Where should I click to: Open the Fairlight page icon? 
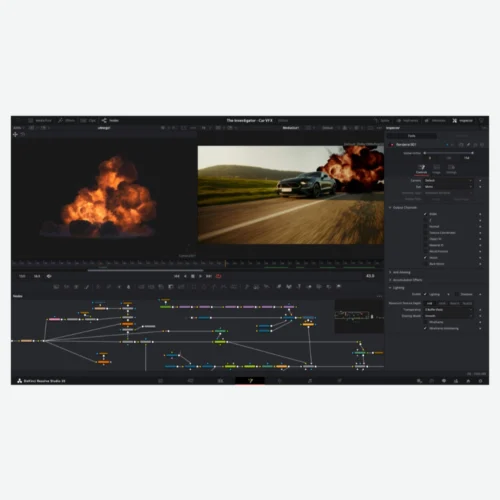click(x=310, y=381)
